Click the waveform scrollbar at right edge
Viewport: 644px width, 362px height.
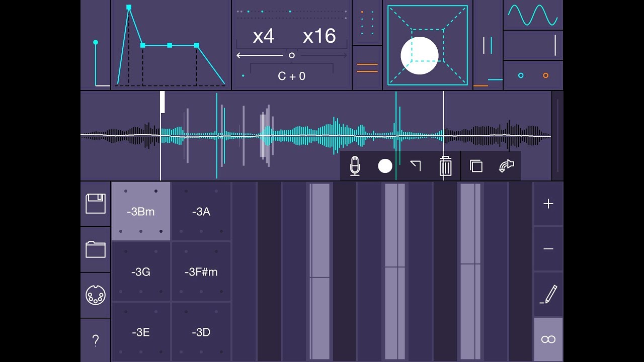coord(557,136)
